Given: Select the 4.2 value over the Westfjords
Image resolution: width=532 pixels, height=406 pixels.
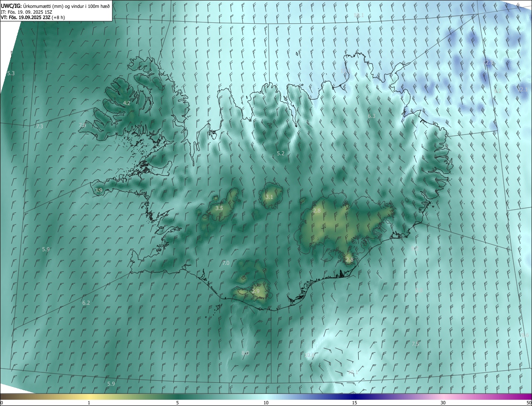Looking at the screenshot, I should pos(127,103).
